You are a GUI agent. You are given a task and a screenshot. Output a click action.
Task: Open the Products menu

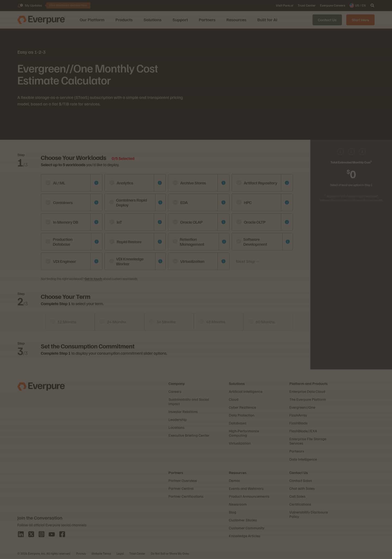point(124,20)
